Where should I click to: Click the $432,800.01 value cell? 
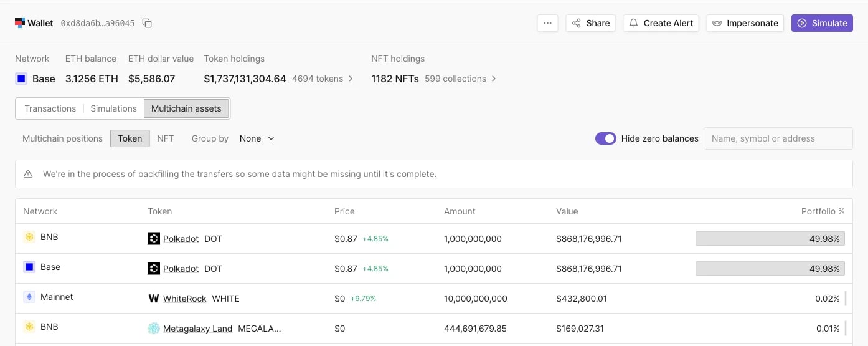[x=582, y=299]
